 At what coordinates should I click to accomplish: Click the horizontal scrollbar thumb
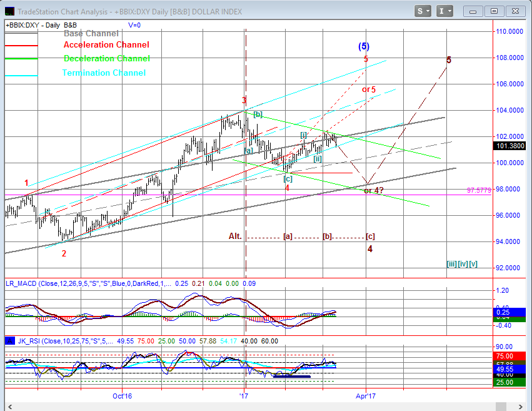click(501, 407)
